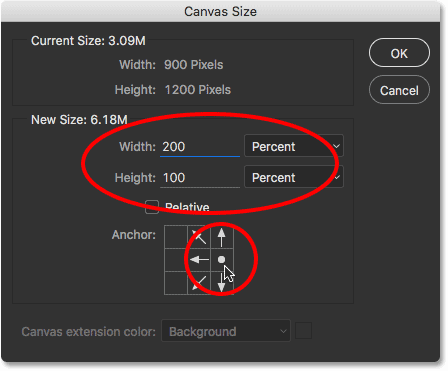Set anchor to center using left arrow

tap(199, 260)
